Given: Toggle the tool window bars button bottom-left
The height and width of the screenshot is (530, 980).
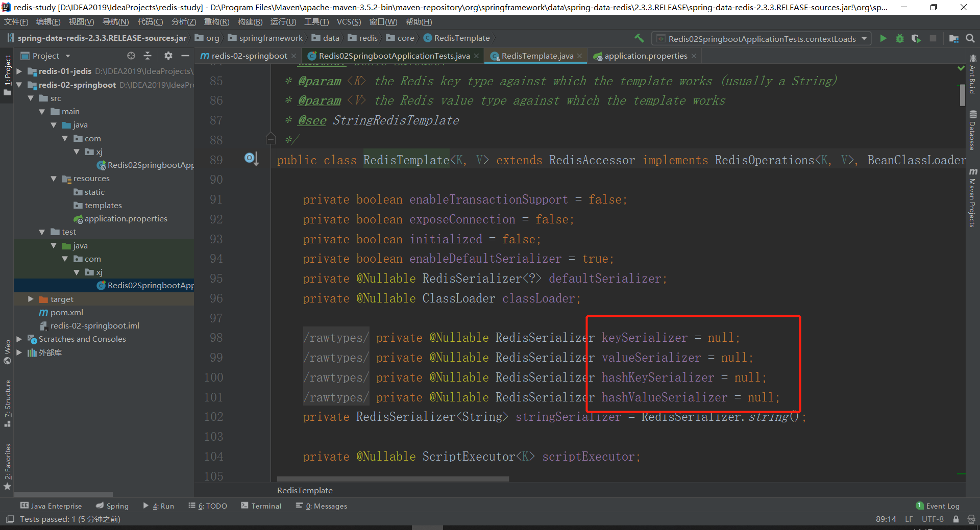Looking at the screenshot, I should click(10, 519).
